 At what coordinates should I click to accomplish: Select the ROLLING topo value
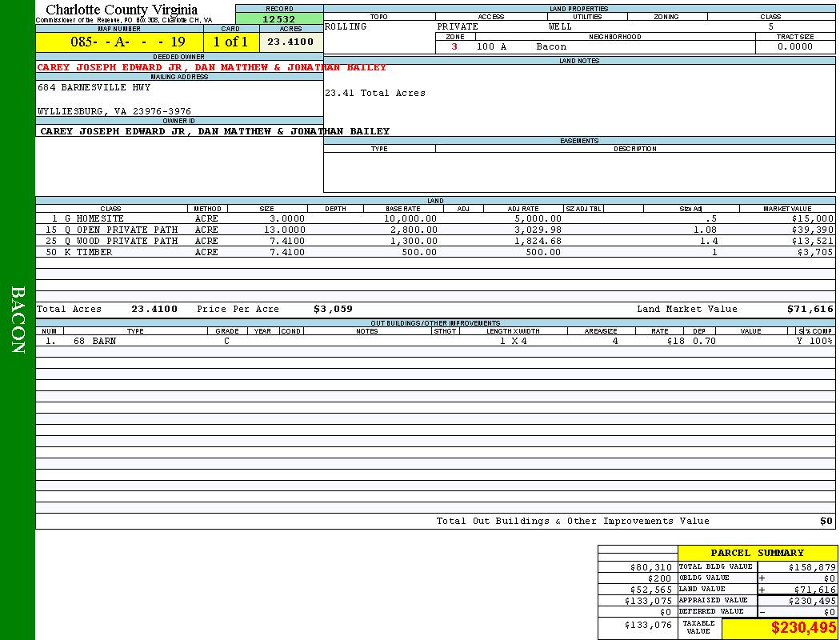click(346, 27)
